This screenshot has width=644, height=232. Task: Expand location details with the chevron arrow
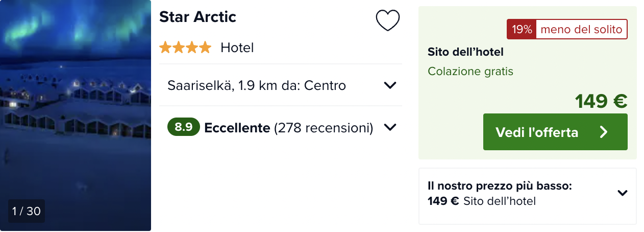pos(390,85)
